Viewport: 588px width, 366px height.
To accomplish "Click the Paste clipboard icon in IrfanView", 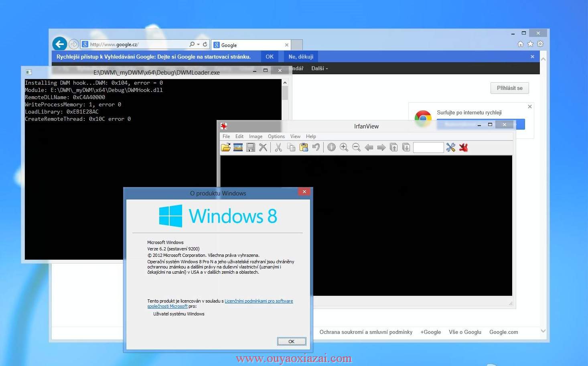I will coord(304,147).
